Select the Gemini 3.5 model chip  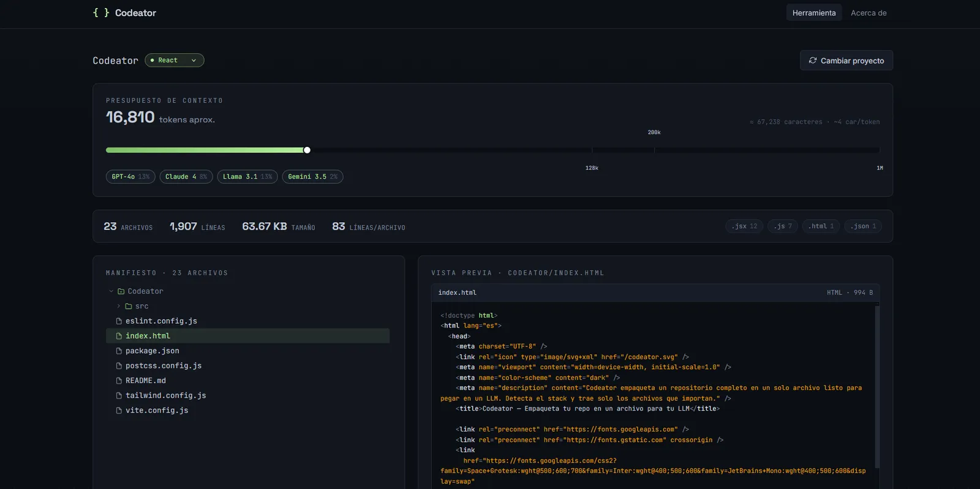[312, 176]
